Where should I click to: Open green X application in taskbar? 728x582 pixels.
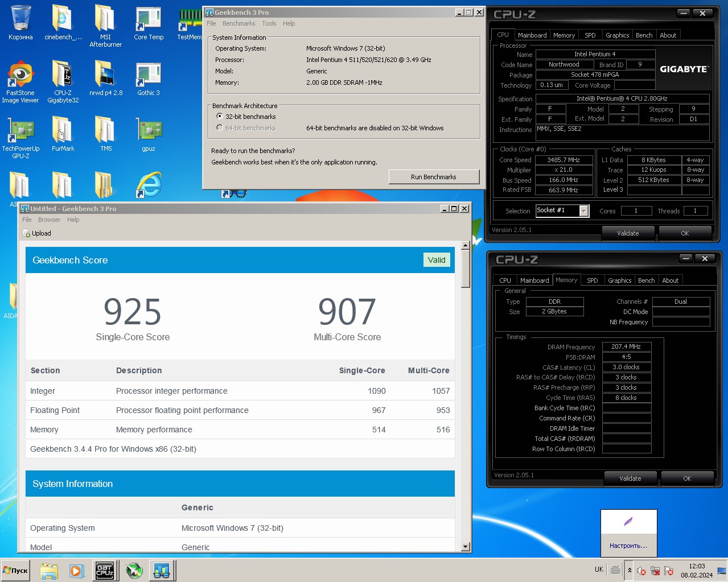click(x=134, y=571)
